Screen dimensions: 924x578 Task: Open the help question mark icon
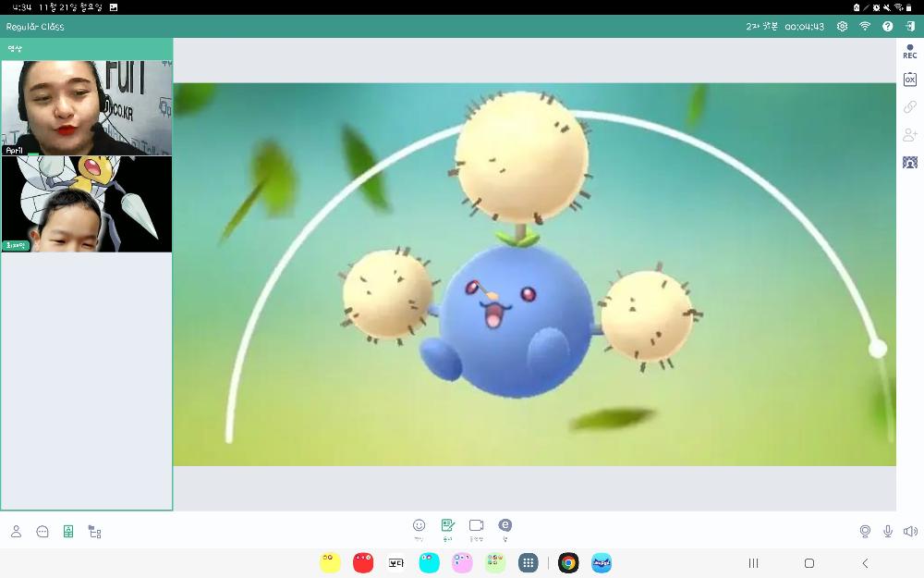(x=888, y=27)
